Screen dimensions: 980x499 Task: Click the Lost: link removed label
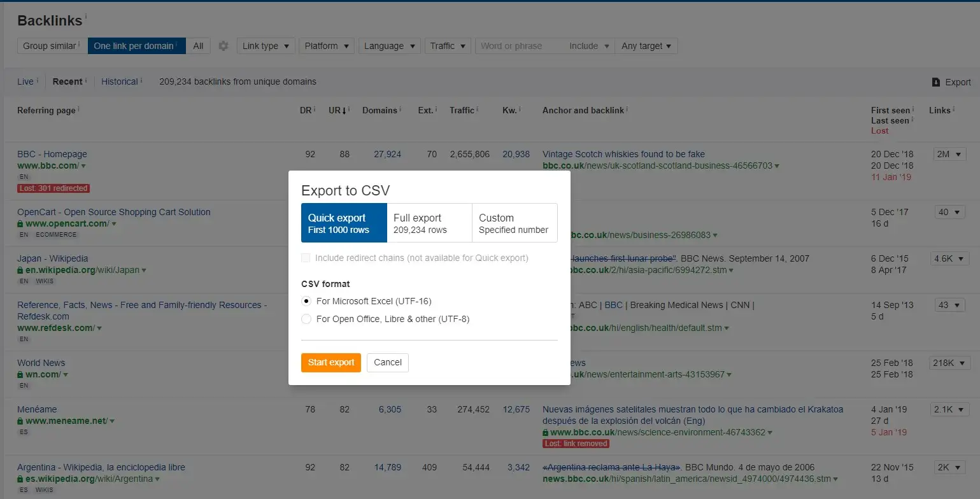click(576, 444)
